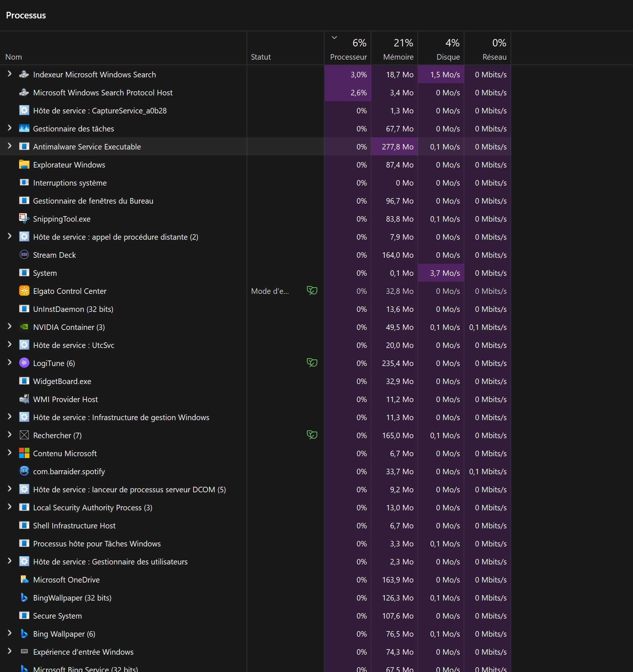The image size is (633, 672).
Task: Click the Microsoft Windows Search Protocol Host icon
Action: (x=24, y=92)
